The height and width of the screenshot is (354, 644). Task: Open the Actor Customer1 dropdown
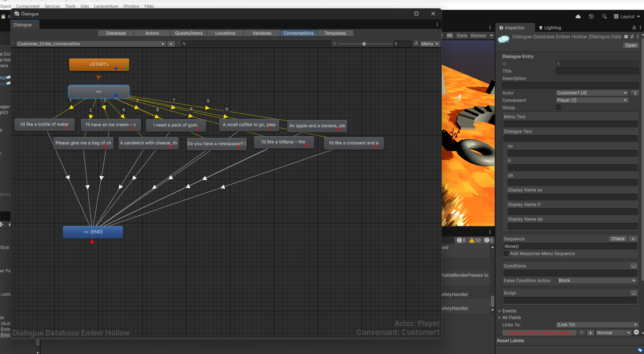coord(592,93)
